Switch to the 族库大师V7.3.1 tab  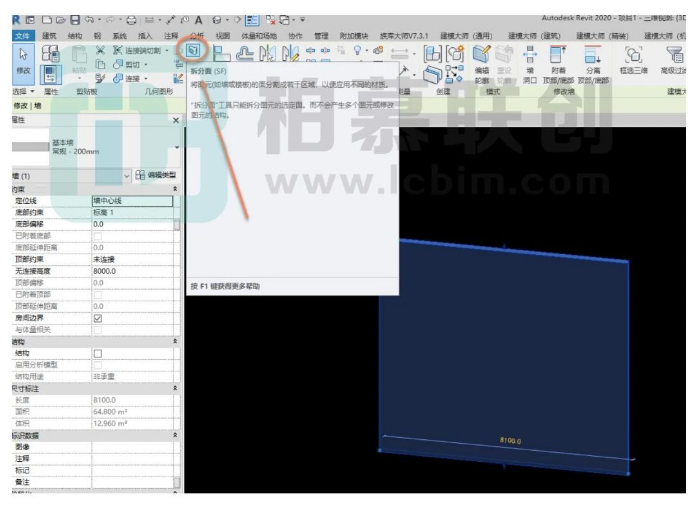click(404, 36)
